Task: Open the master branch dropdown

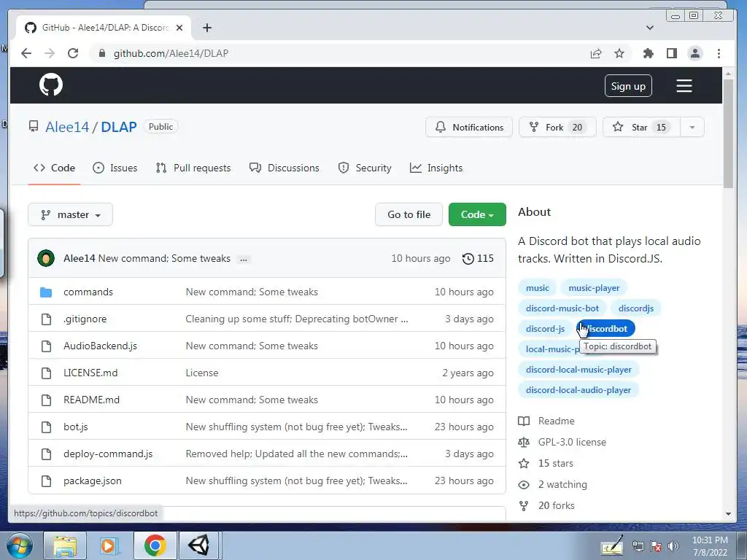Action: (x=71, y=214)
